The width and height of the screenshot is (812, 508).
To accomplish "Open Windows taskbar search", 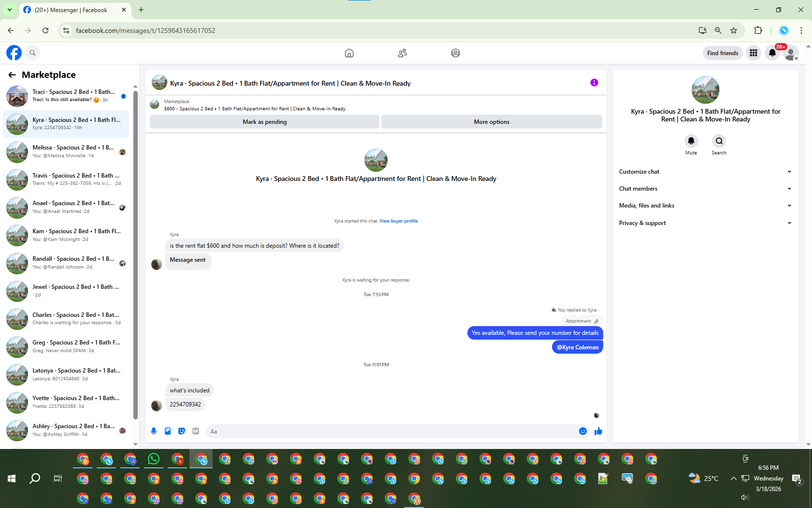I will (35, 478).
